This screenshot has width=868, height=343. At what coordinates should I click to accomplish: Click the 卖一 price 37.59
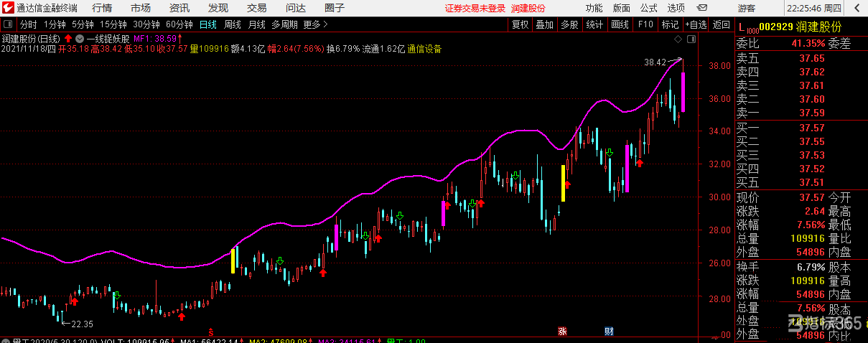point(813,113)
